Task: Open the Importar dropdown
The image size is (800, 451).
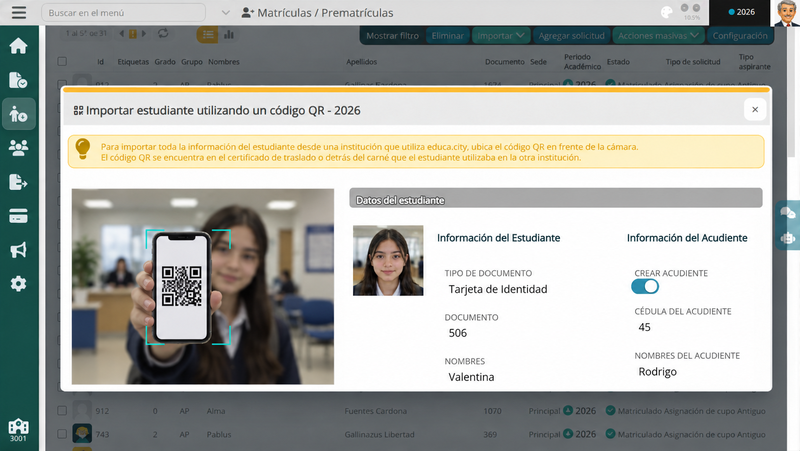Action: 501,36
